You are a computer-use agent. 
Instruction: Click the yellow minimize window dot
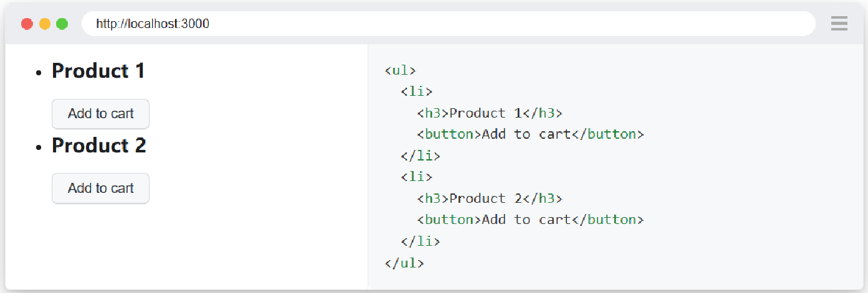point(45,24)
